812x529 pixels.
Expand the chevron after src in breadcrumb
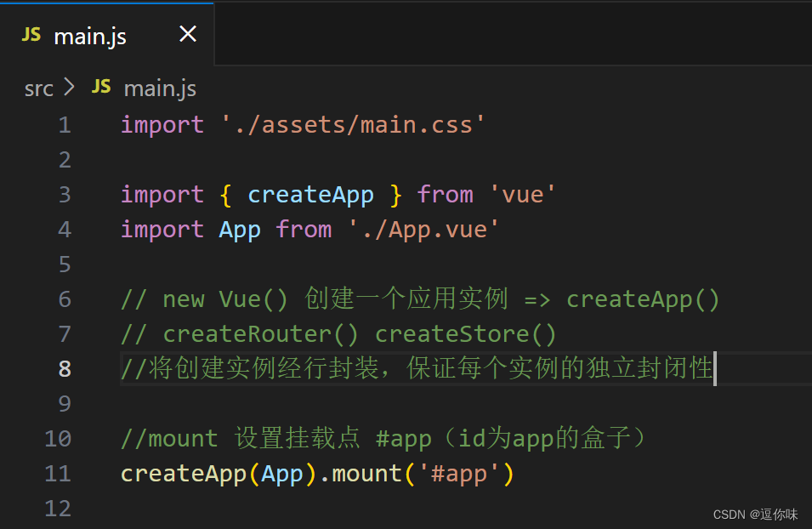68,87
